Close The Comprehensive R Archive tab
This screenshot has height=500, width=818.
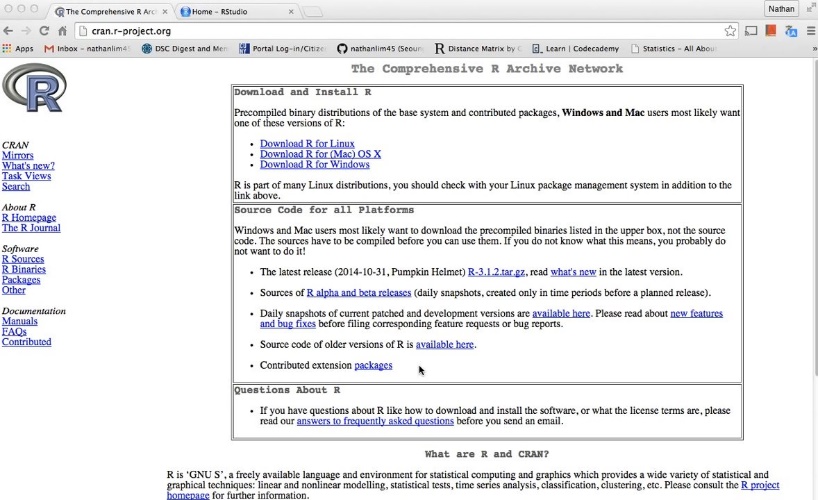[x=165, y=11]
